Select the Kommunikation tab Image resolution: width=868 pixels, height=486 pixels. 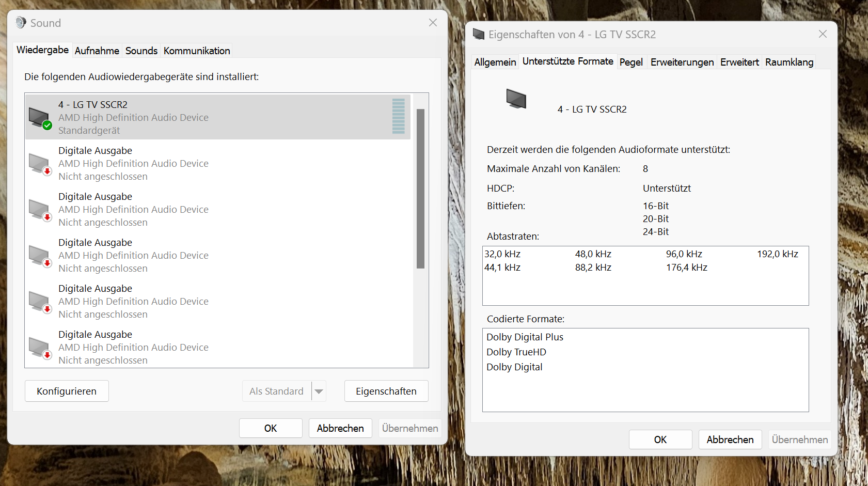(x=196, y=50)
